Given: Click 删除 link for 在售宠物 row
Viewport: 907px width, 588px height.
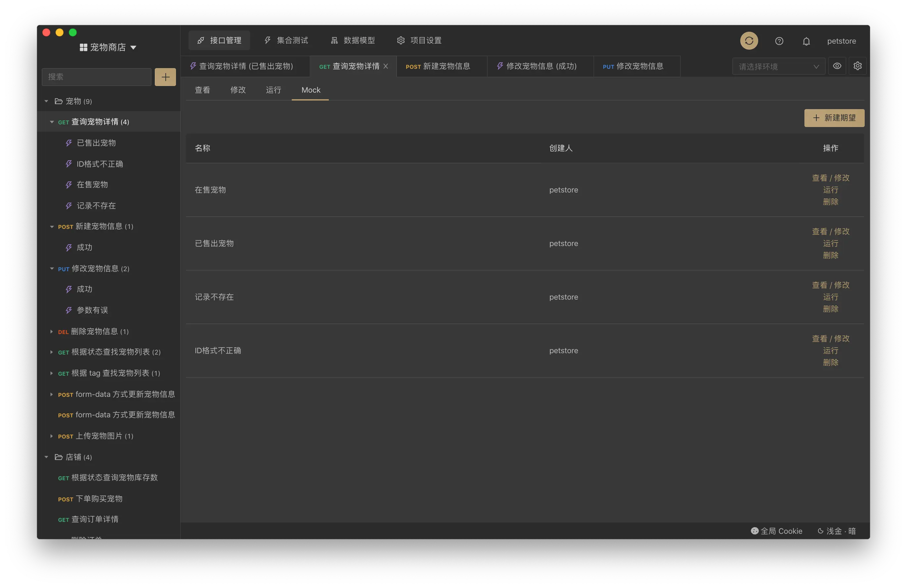Looking at the screenshot, I should point(830,202).
